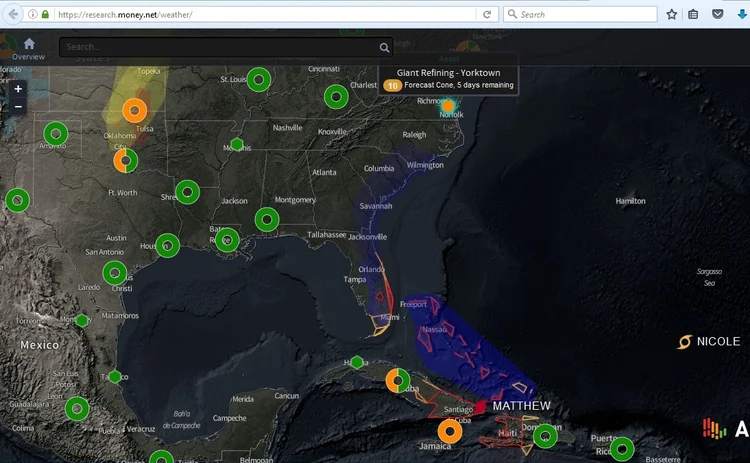750x463 pixels.
Task: Focus the research.money.net URL address bar
Action: pyautogui.click(x=265, y=14)
